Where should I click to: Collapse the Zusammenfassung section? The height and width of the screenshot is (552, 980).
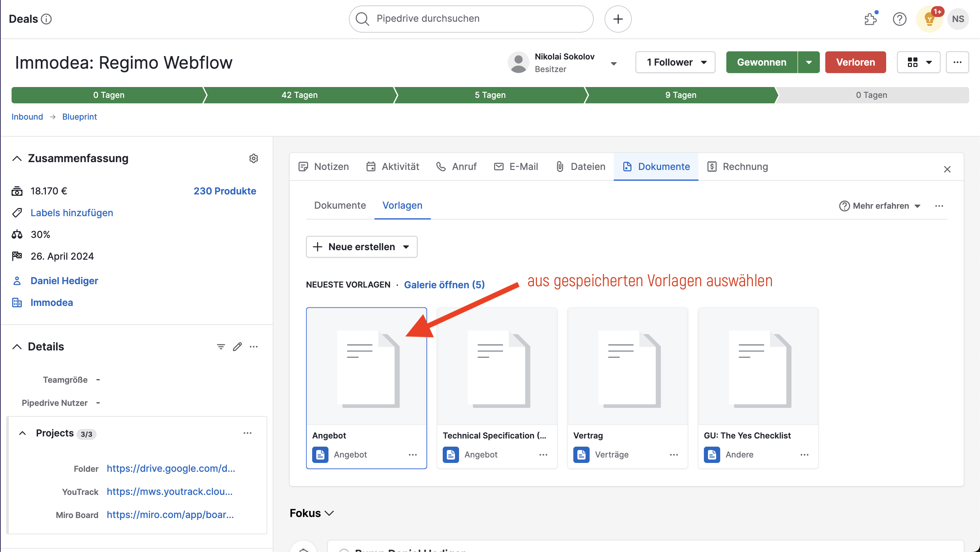point(17,158)
